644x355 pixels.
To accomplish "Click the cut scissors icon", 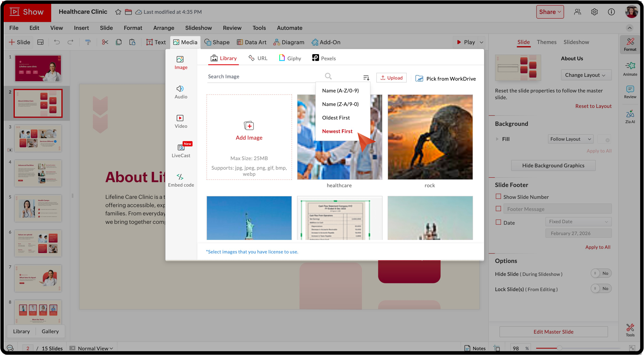I will pos(105,42).
